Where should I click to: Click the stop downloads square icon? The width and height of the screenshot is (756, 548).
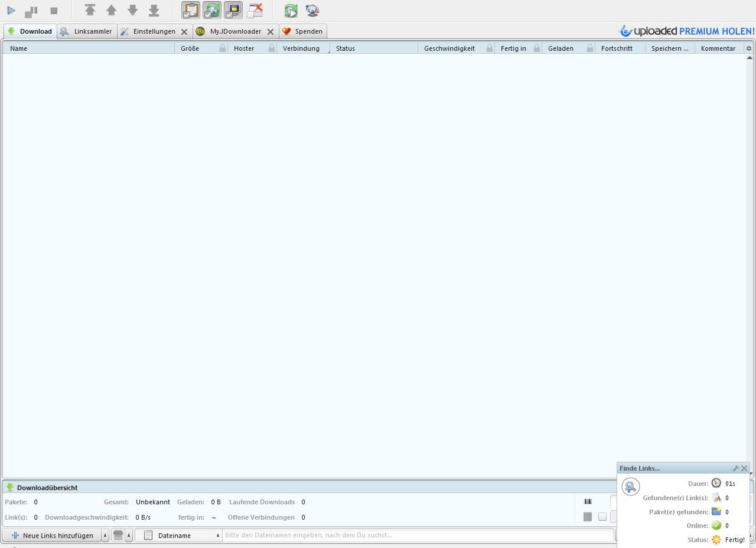[54, 11]
